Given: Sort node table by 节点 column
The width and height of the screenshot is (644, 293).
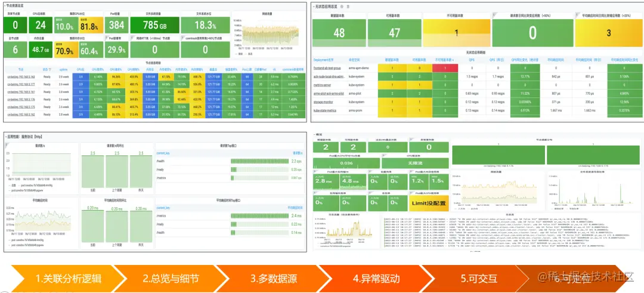Looking at the screenshot, I should (x=21, y=69).
